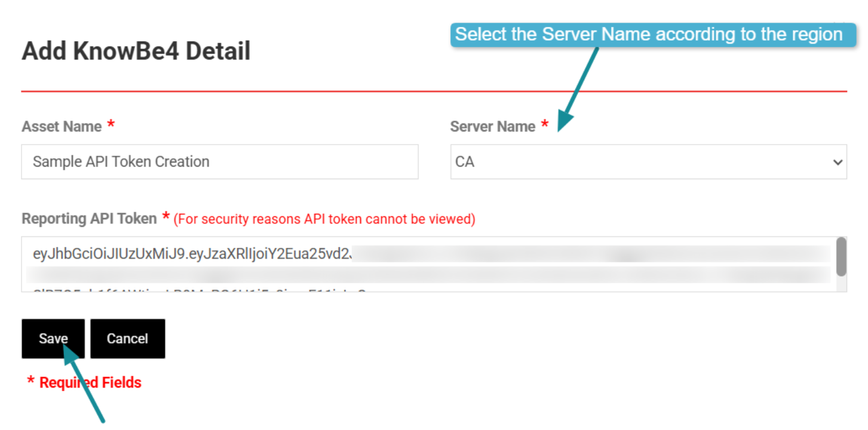Click the red divider line under the heading
The width and height of the screenshot is (868, 430).
click(x=434, y=91)
